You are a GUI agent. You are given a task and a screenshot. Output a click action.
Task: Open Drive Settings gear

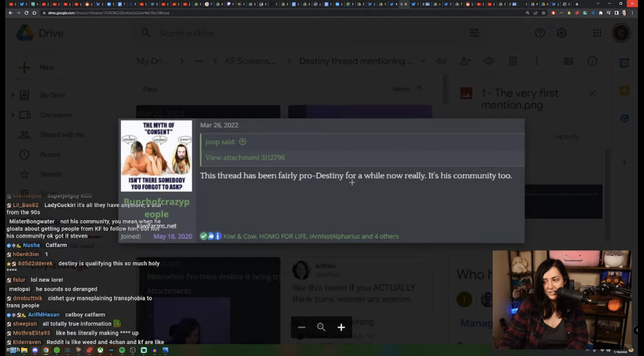point(562,33)
